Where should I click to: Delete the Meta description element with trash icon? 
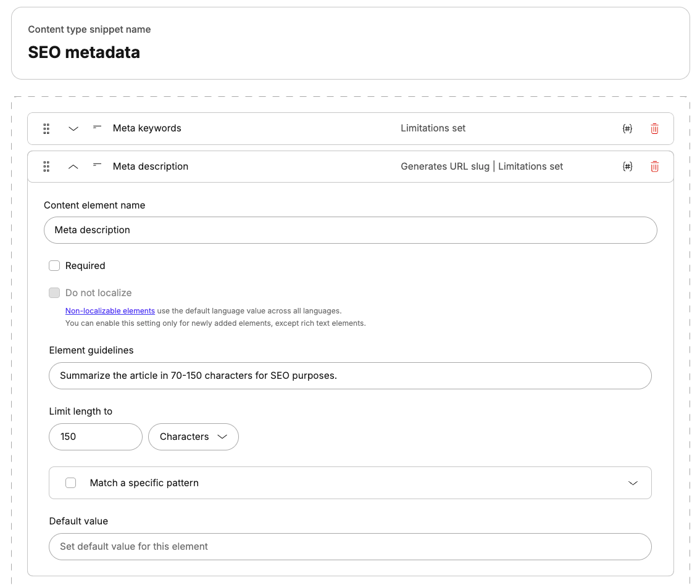pos(654,167)
